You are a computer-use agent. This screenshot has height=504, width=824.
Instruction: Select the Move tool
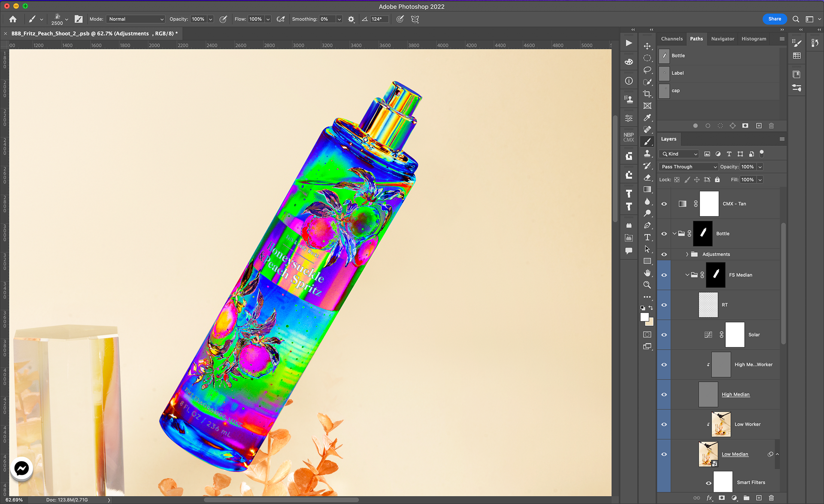[x=647, y=46]
